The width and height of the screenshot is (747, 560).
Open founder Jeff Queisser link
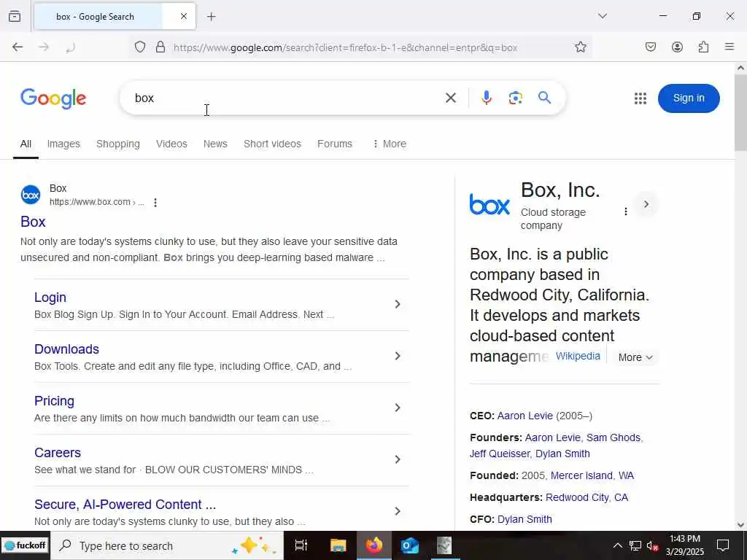pos(500,454)
